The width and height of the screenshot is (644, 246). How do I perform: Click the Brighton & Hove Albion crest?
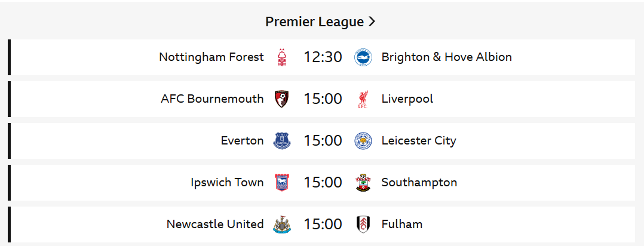(x=363, y=57)
